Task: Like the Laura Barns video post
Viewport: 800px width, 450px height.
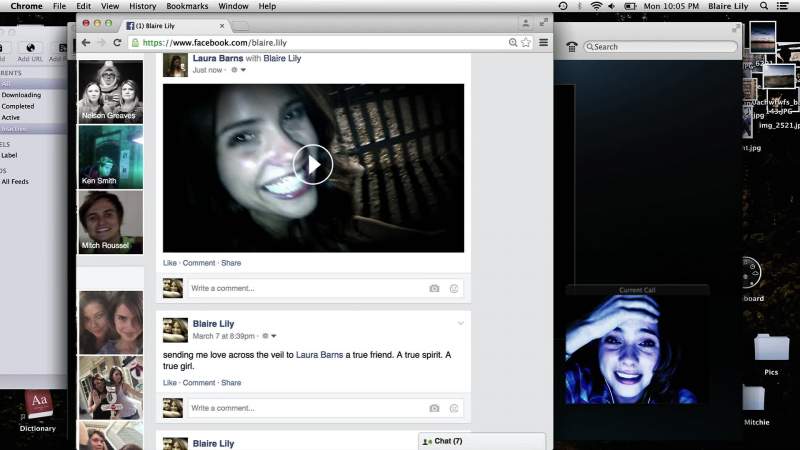Action: click(169, 263)
